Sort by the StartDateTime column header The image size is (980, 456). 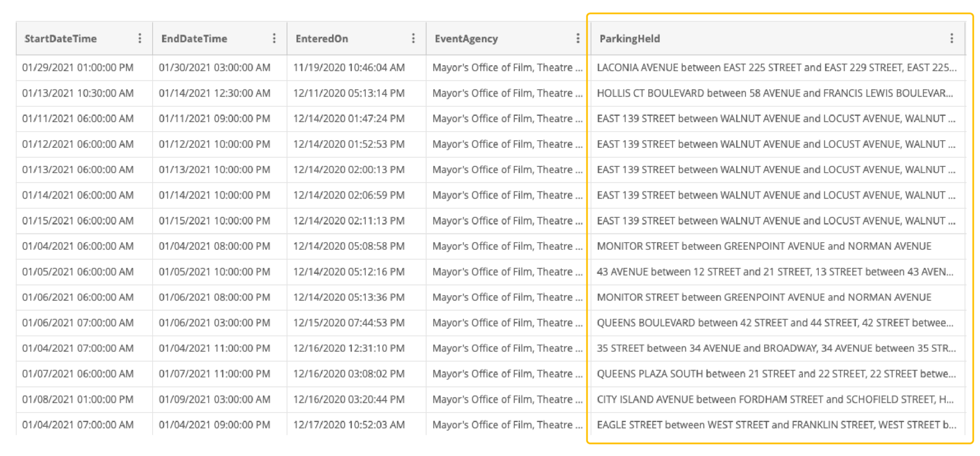pos(60,38)
